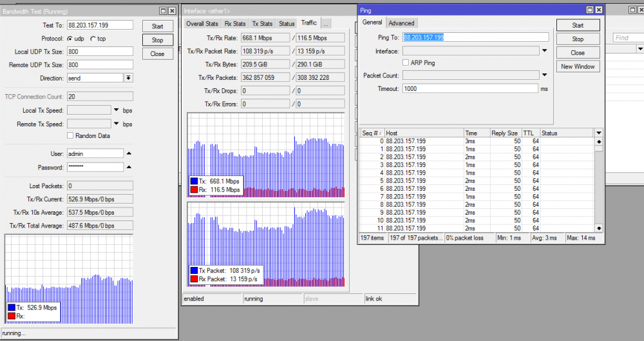Expand the Packet Count field arrow
This screenshot has width=644, height=341.
tap(544, 75)
